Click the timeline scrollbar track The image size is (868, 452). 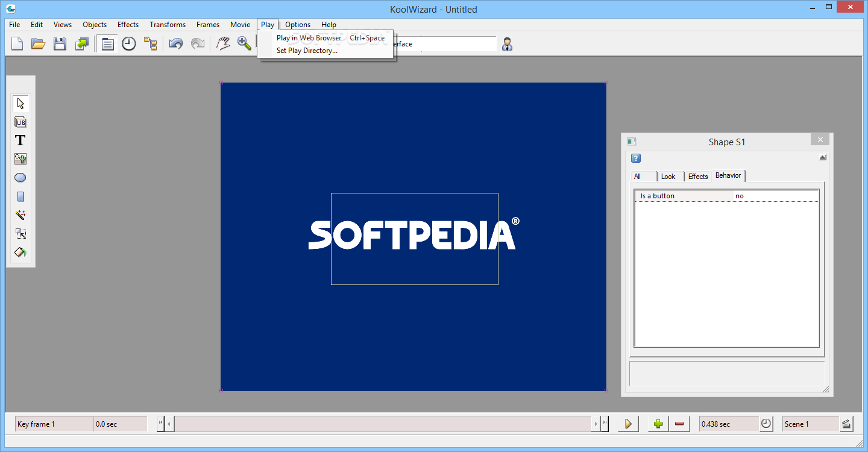tap(383, 424)
